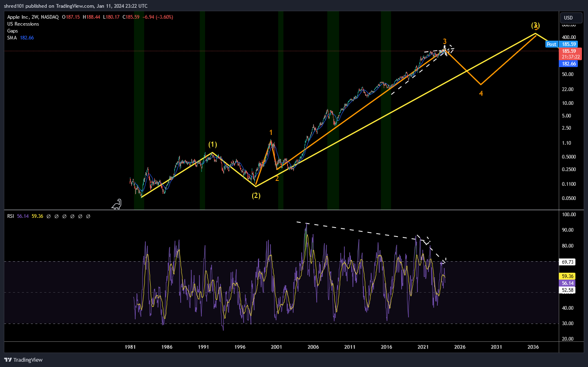
Task: Click the purple RSI legend value 56.14
Action: click(23, 216)
